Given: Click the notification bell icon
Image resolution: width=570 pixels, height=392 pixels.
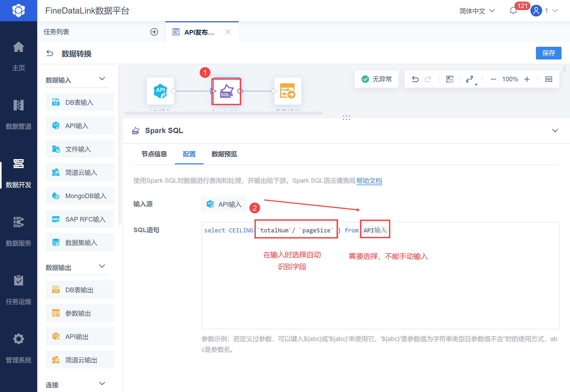Looking at the screenshot, I should pyautogui.click(x=513, y=11).
